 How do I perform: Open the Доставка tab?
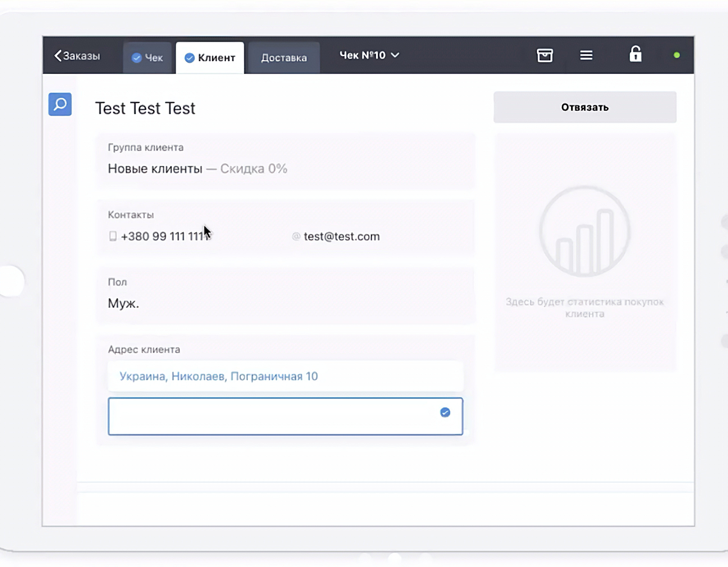(x=284, y=58)
